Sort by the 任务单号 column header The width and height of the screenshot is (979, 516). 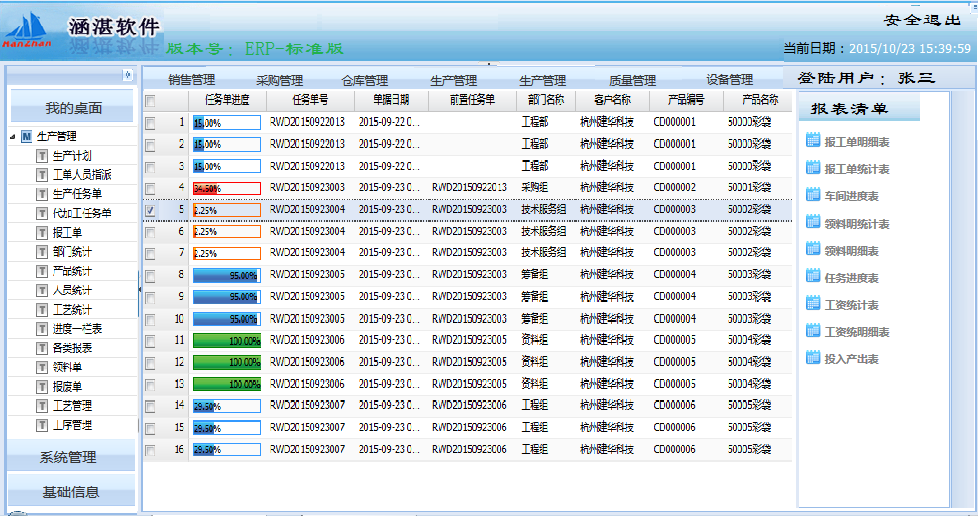point(310,100)
